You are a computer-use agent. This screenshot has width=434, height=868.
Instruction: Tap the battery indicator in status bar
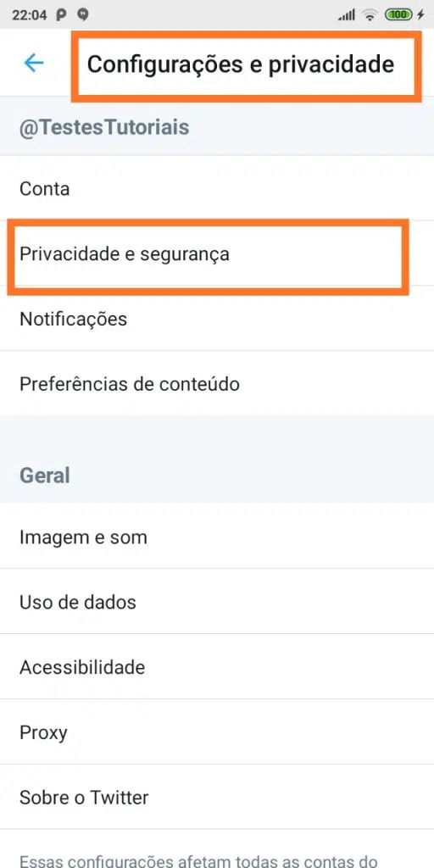pyautogui.click(x=398, y=15)
